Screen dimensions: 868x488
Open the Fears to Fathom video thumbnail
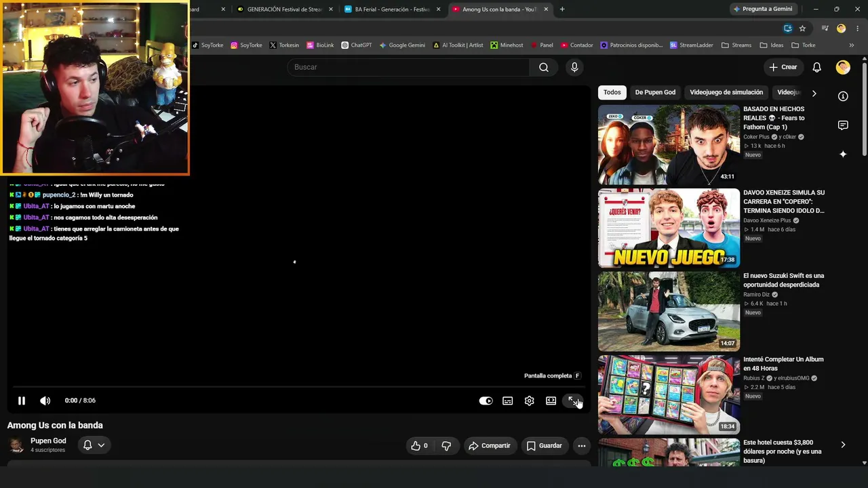click(x=669, y=144)
